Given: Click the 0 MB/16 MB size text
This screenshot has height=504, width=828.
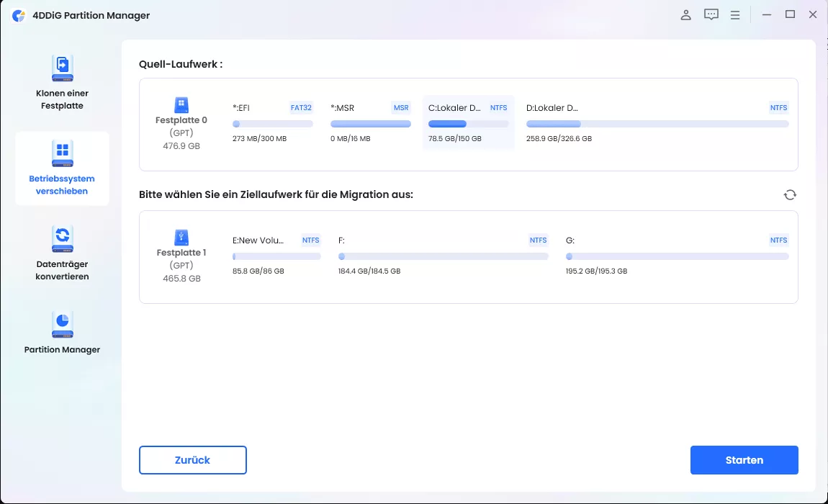Looking at the screenshot, I should pos(350,139).
